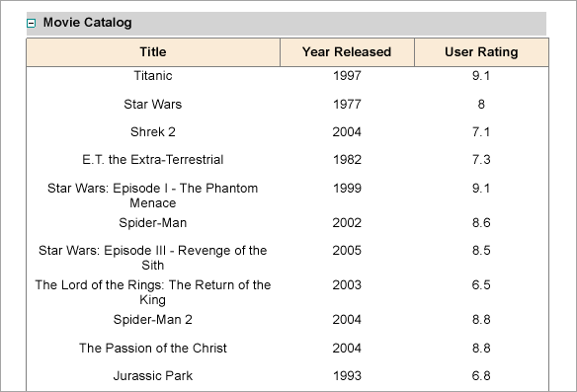Select Revenge of the Sith title cell
This screenshot has width=577, height=392.
point(153,258)
